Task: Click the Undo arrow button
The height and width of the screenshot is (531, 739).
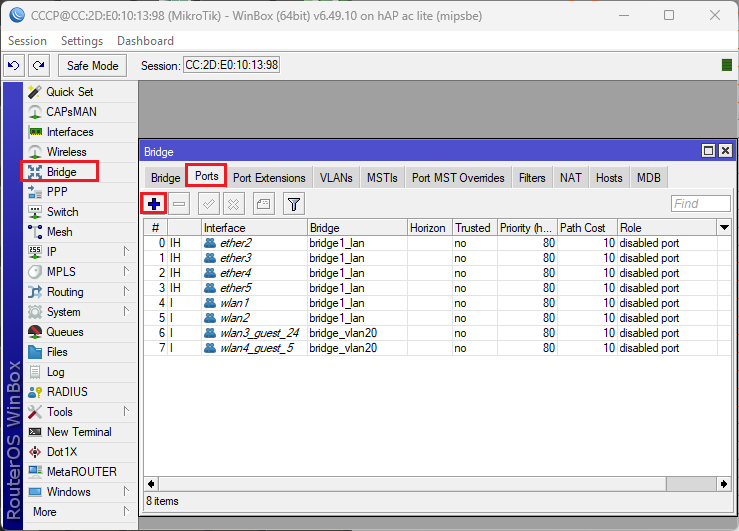Action: coord(14,65)
